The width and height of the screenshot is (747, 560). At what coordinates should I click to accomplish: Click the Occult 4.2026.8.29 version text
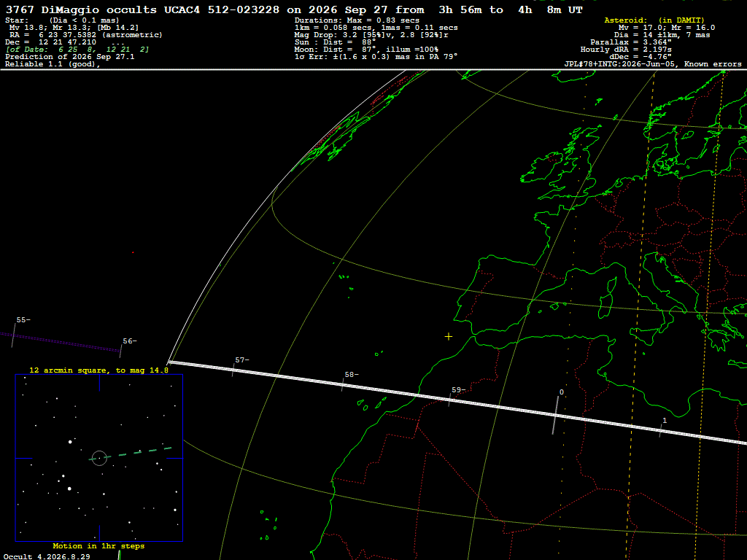(x=47, y=556)
